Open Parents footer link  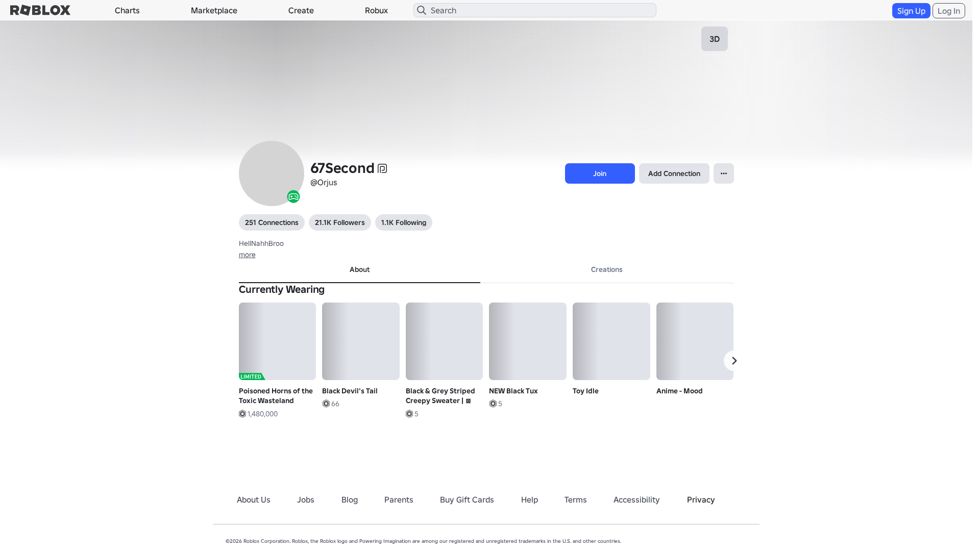[399, 499]
